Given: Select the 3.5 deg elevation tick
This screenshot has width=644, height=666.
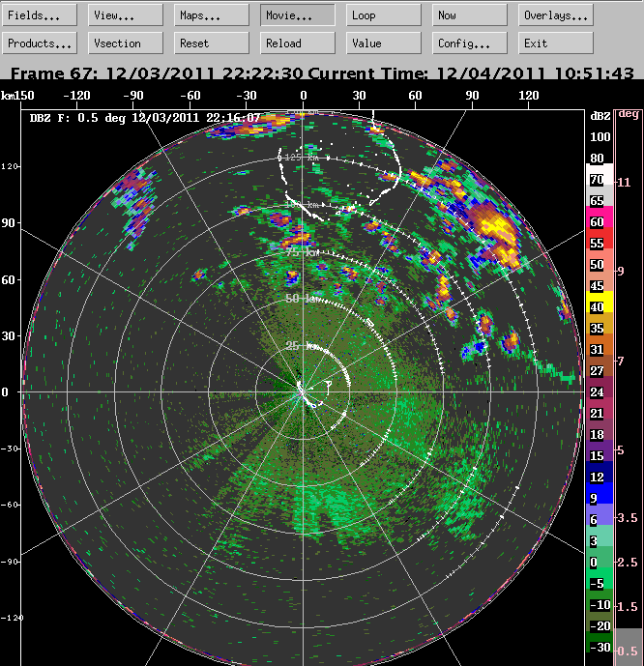Looking at the screenshot, I should [x=627, y=518].
